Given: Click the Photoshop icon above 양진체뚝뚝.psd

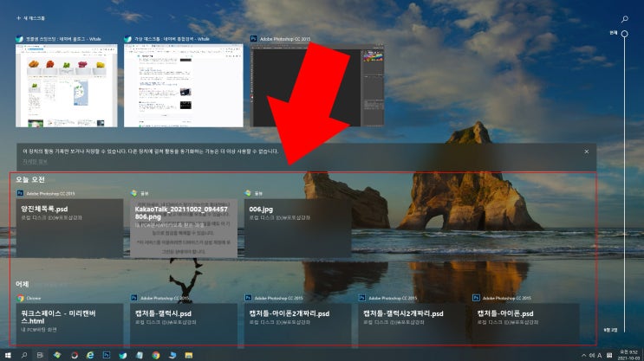Looking at the screenshot, I should coord(20,193).
